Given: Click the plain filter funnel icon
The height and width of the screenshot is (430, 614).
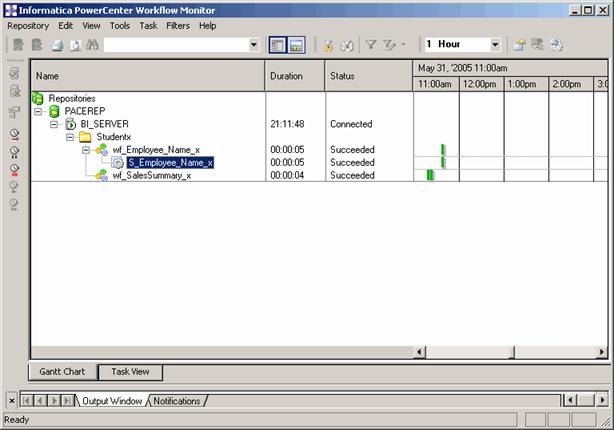Looking at the screenshot, I should click(371, 45).
